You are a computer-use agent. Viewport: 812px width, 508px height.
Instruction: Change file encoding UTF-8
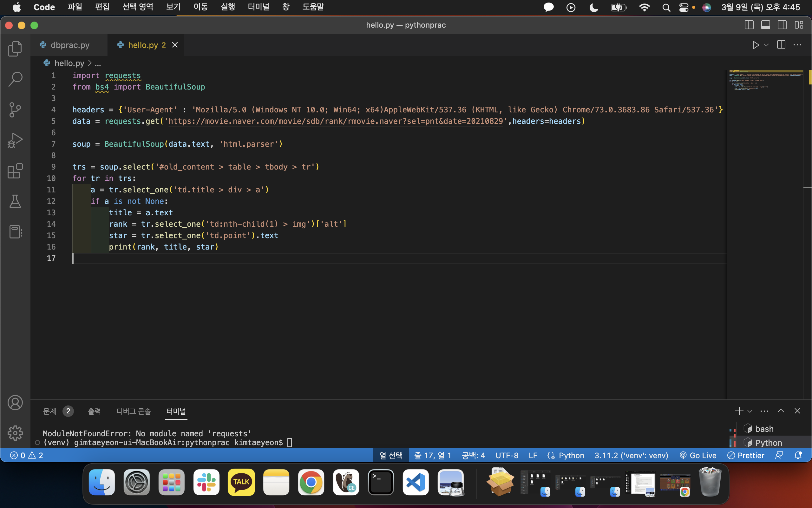507,455
